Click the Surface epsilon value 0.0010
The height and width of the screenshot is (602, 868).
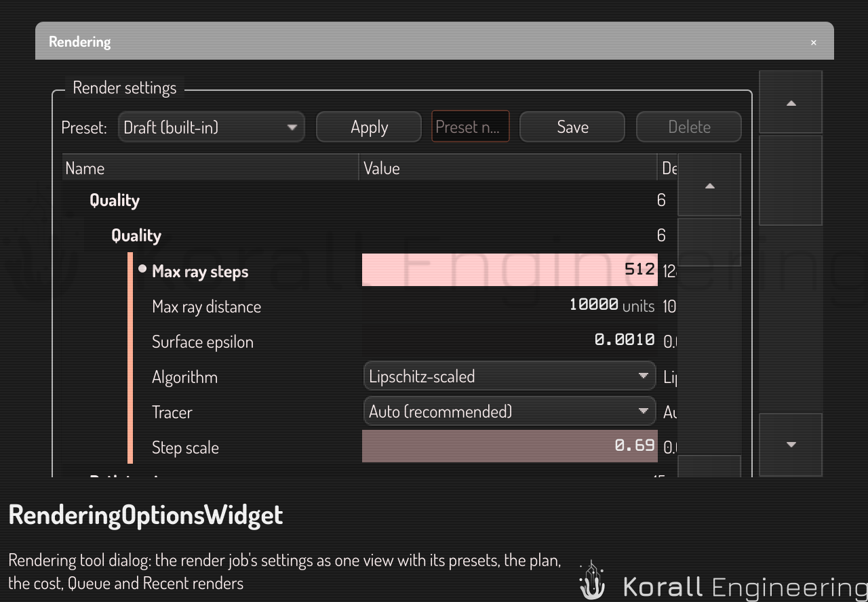(x=510, y=340)
